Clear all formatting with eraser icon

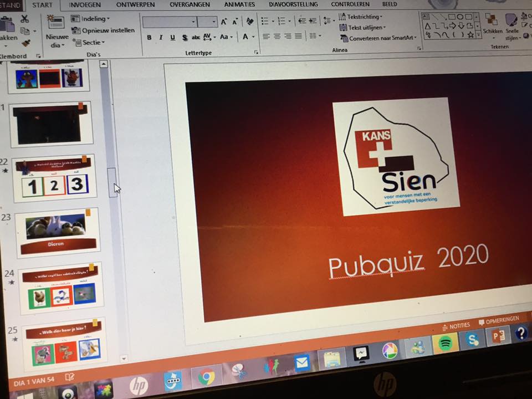250,22
